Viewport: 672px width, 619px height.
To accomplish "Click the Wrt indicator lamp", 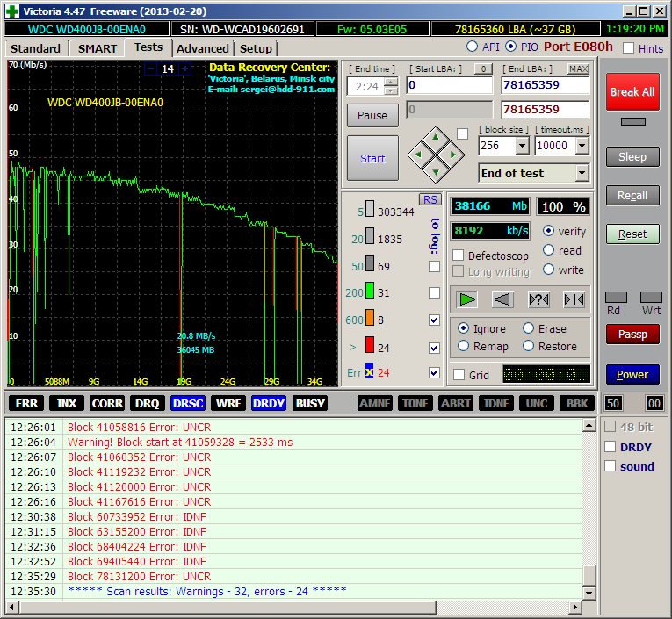I will [651, 298].
